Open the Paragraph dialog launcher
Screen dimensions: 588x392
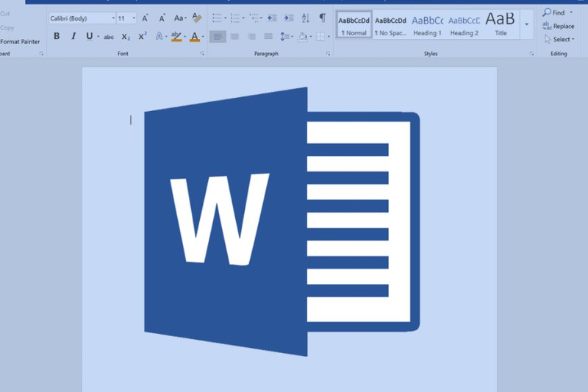point(328,54)
